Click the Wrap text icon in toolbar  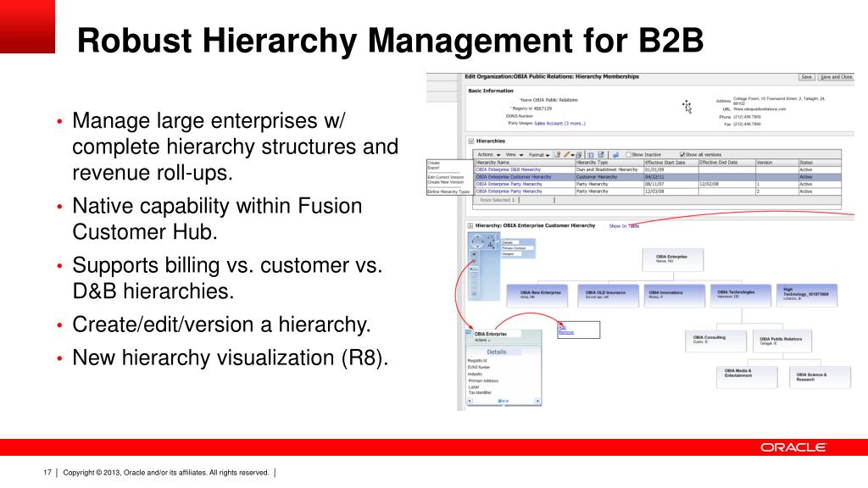click(x=615, y=155)
